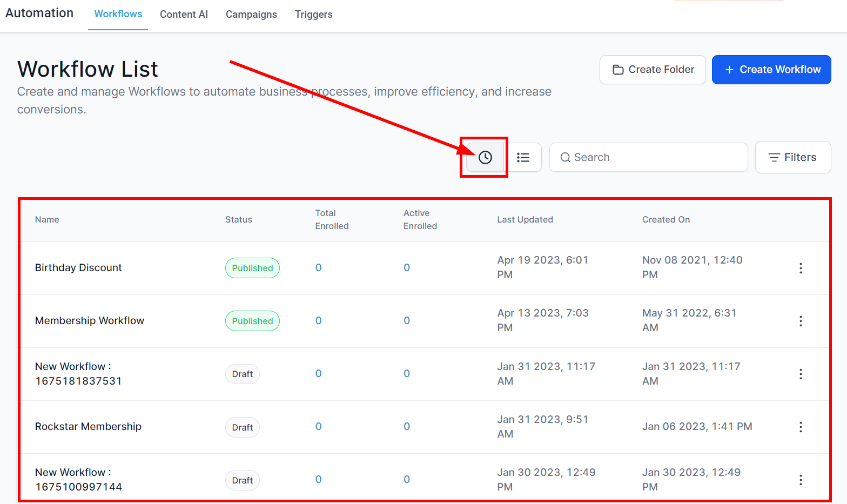Image resolution: width=847 pixels, height=504 pixels.
Task: Switch to the Campaigns tab
Action: (251, 15)
